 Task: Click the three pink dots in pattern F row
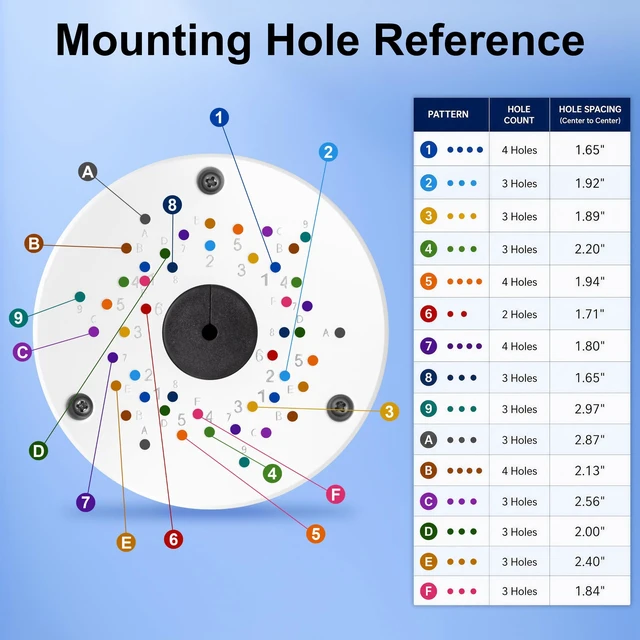pos(462,591)
